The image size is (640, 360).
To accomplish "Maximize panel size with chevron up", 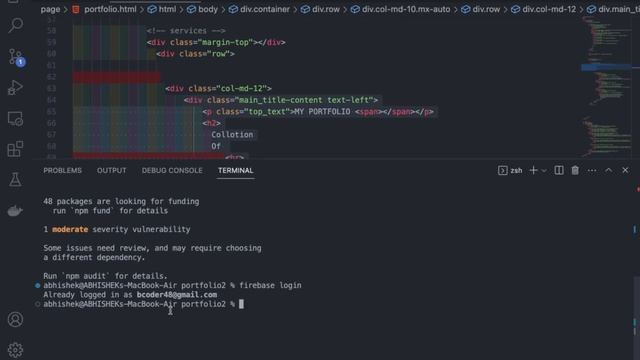I will 609,171.
